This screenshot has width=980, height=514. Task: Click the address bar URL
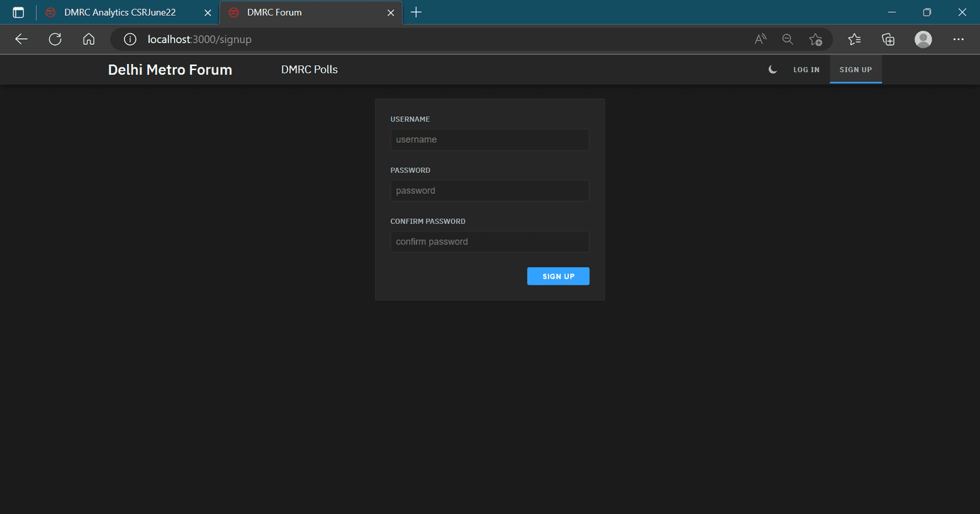(x=199, y=39)
